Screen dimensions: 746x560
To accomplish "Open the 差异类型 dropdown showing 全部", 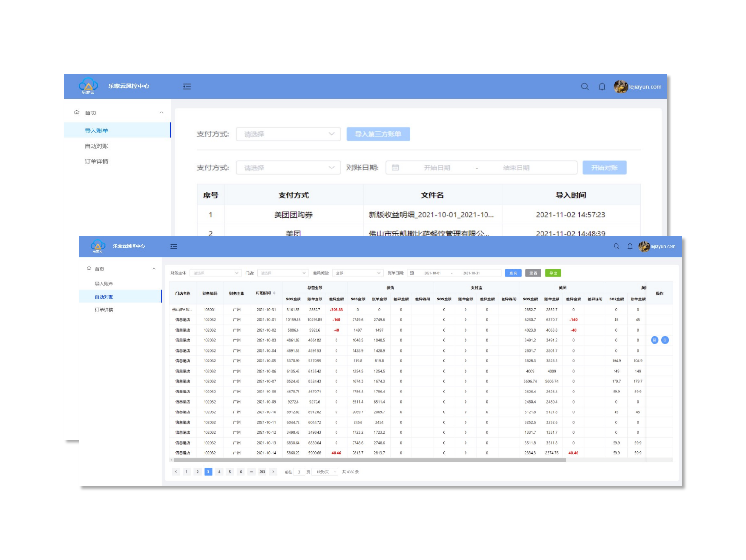I will pyautogui.click(x=358, y=273).
